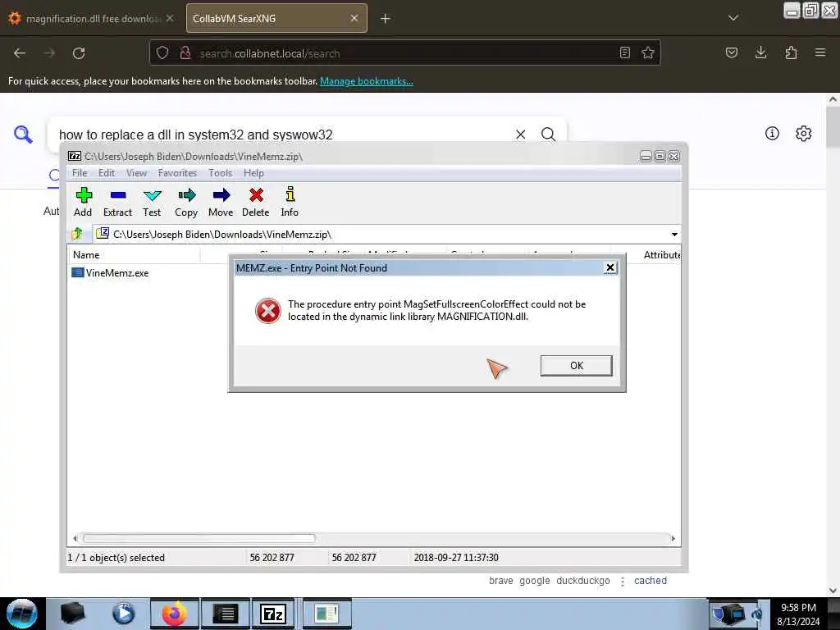Open the View menu in 7-Zip
840x630 pixels.
137,173
